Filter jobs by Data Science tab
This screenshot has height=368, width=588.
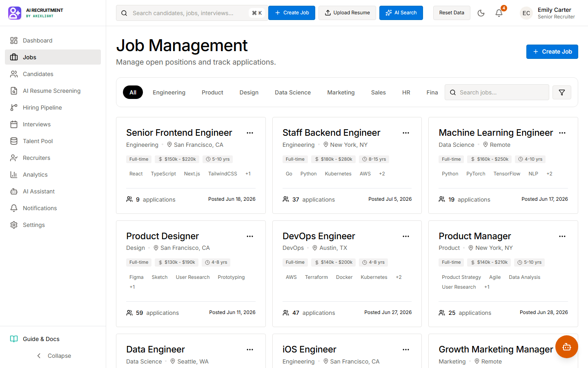[293, 92]
